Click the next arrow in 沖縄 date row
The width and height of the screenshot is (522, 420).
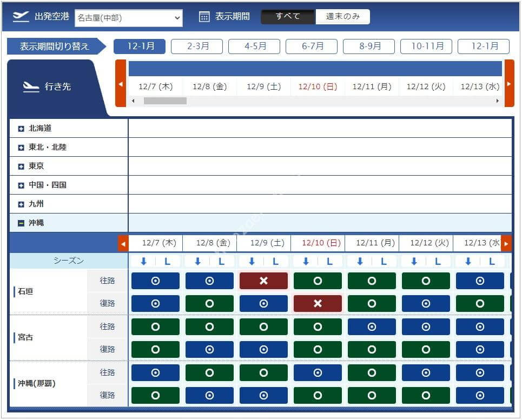[x=506, y=244]
